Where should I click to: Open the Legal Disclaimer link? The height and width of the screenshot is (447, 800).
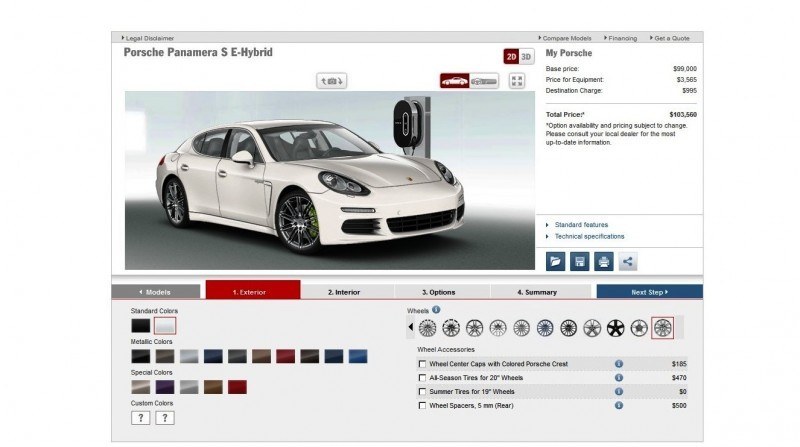point(149,38)
